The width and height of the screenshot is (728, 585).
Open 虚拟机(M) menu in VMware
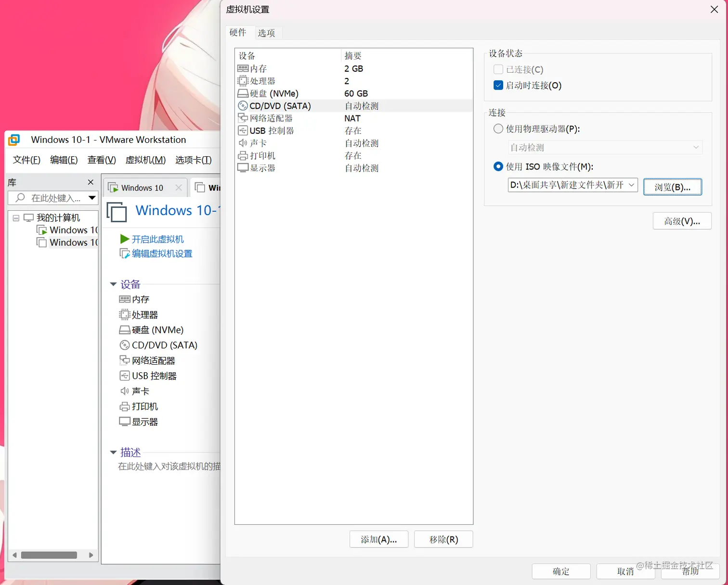(x=145, y=160)
